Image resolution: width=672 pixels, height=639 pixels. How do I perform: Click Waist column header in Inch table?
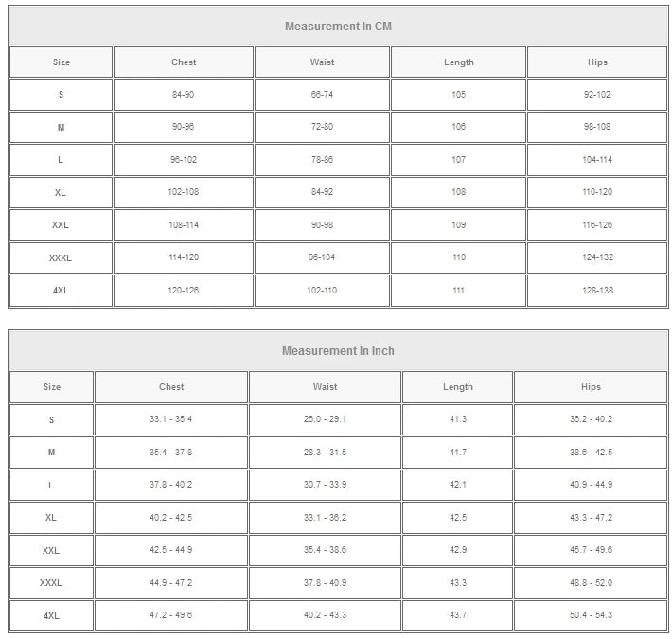click(325, 387)
